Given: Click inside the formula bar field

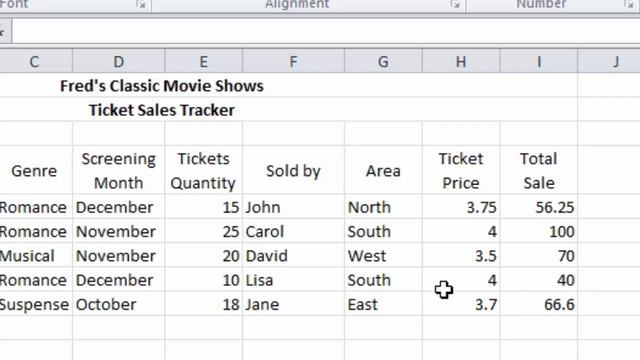Looking at the screenshot, I should click(326, 32).
